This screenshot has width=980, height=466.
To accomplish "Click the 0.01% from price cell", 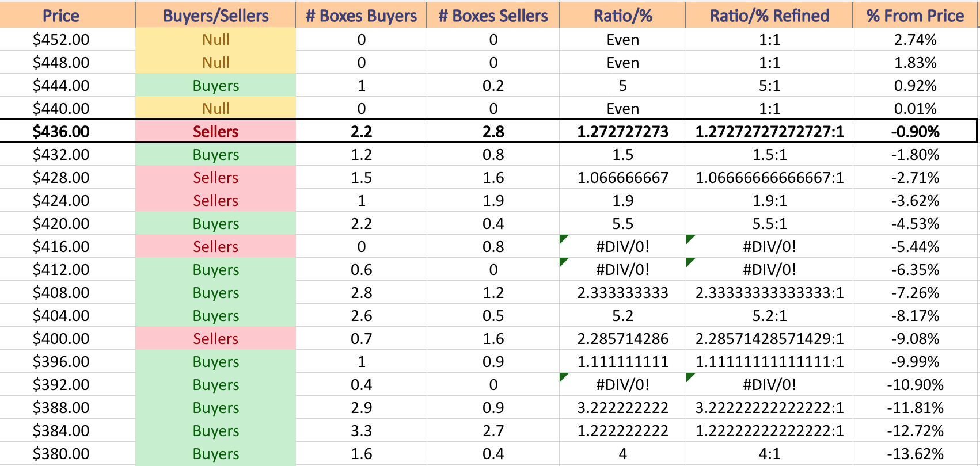I will [915, 109].
